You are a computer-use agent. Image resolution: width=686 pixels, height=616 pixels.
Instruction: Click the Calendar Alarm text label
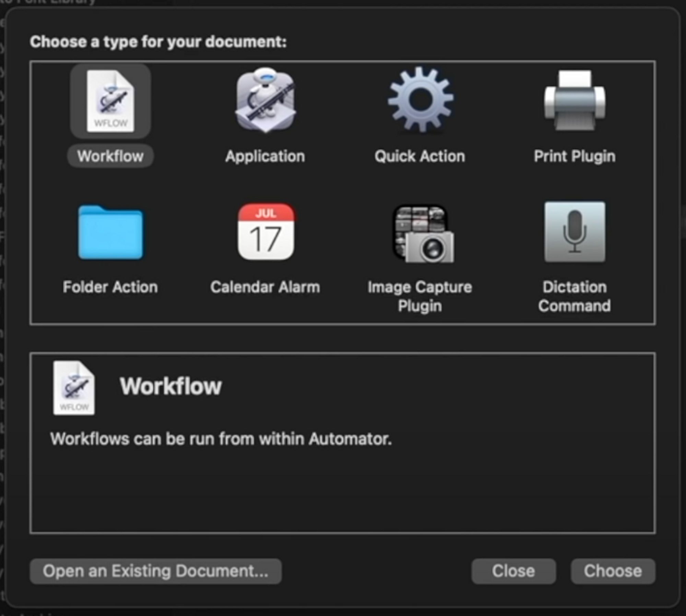[x=265, y=287]
